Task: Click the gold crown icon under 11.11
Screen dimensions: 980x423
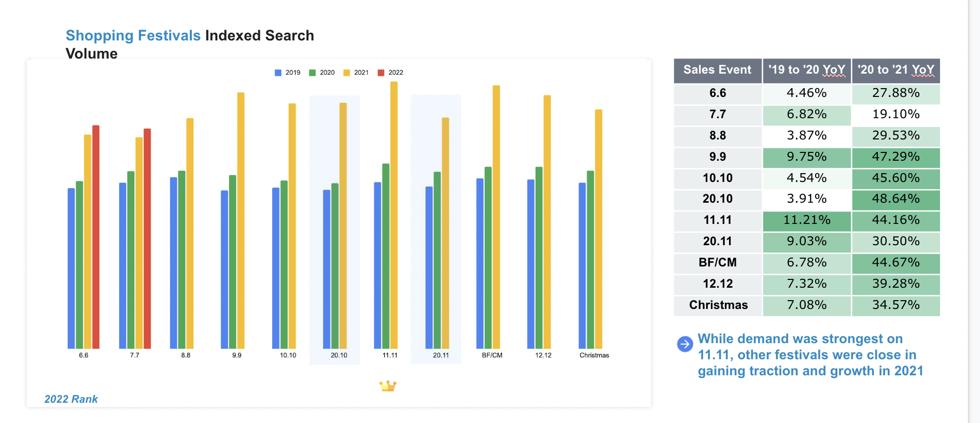Action: (388, 386)
